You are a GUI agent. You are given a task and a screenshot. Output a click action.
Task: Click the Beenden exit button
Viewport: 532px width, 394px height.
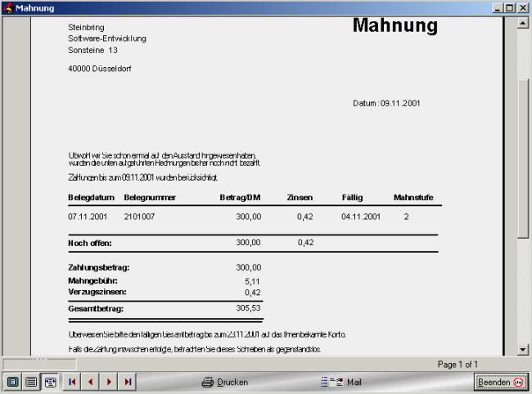501,382
